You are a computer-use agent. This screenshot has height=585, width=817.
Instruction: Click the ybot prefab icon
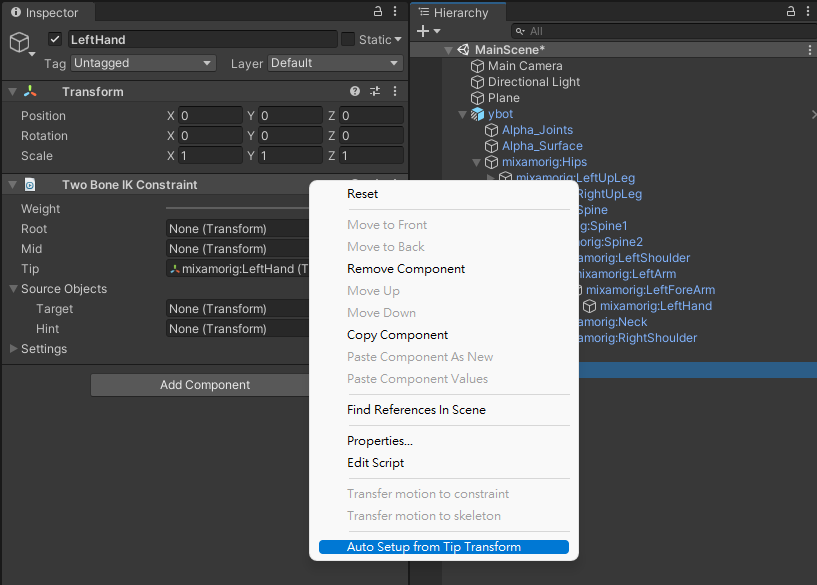coord(477,114)
